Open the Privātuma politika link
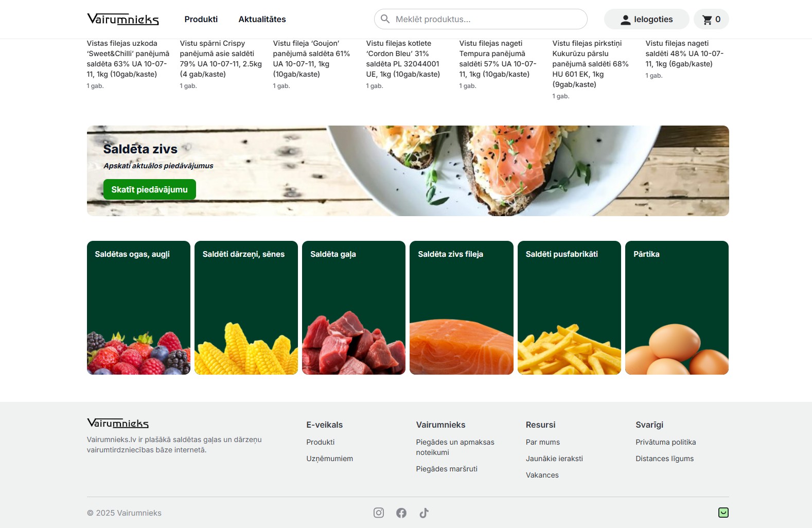This screenshot has width=812, height=528. click(665, 442)
